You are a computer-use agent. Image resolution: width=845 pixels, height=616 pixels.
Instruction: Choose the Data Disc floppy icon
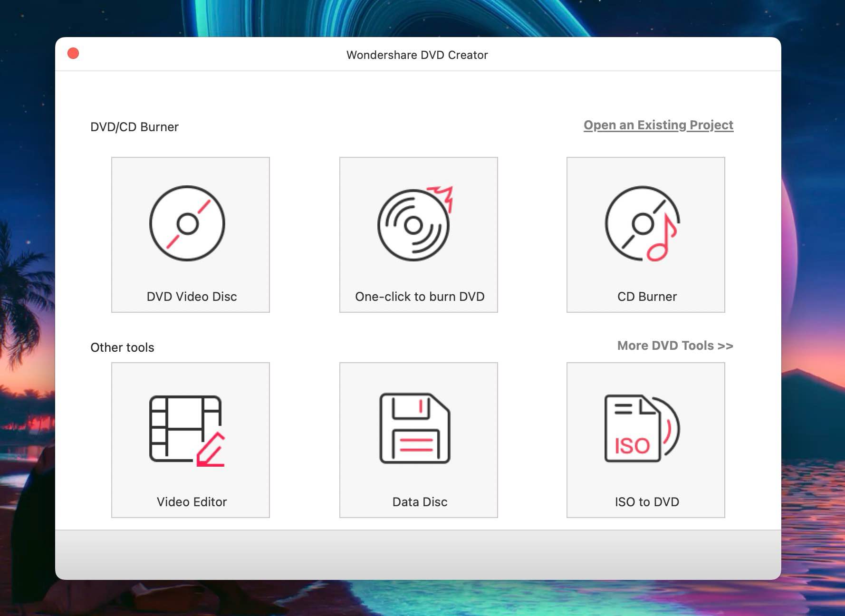[415, 428]
